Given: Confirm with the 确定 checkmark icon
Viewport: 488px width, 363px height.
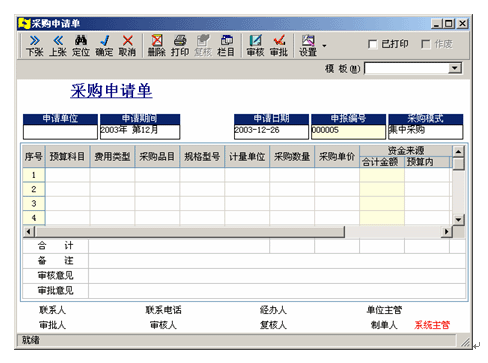Looking at the screenshot, I should (104, 46).
